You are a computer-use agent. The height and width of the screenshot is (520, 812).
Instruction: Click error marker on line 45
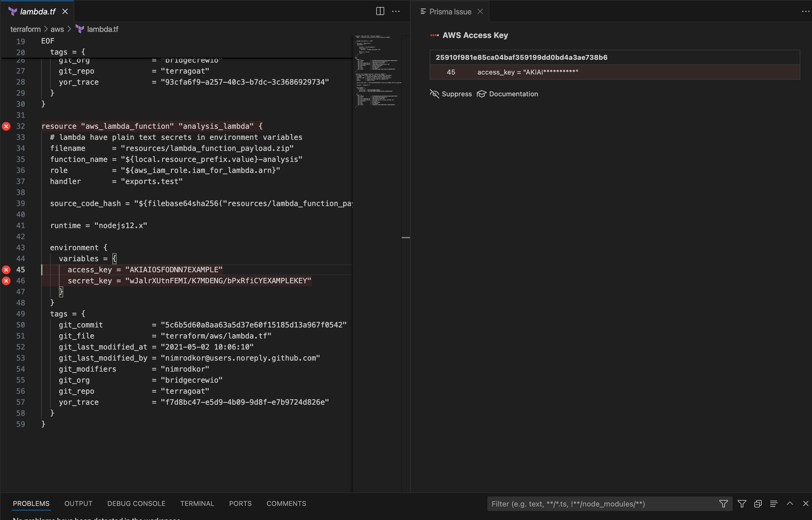click(x=6, y=270)
